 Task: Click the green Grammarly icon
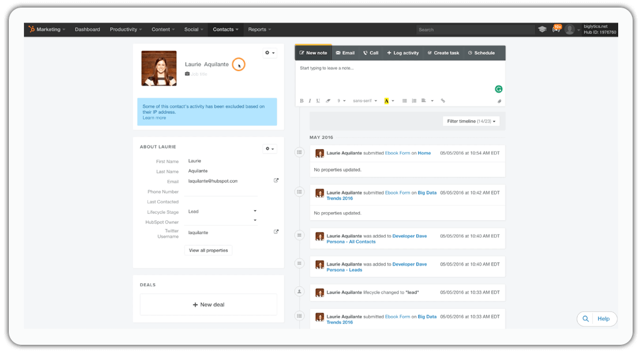[499, 89]
